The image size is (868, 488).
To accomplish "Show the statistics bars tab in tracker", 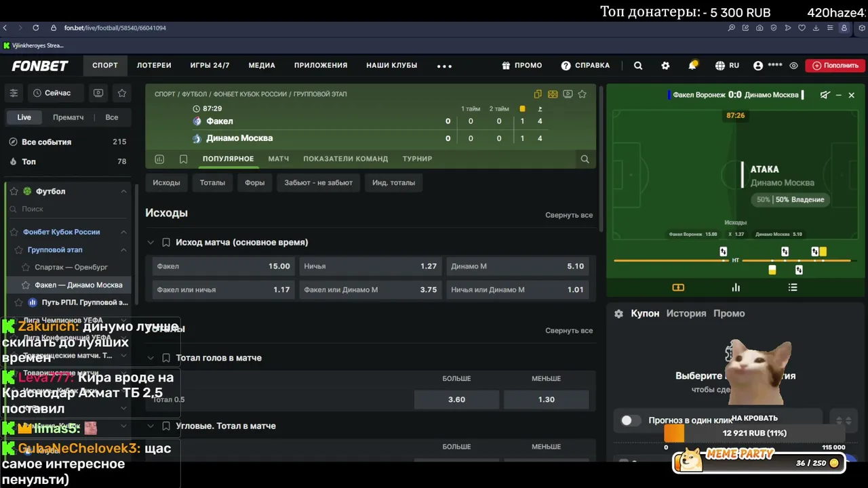I will (736, 287).
